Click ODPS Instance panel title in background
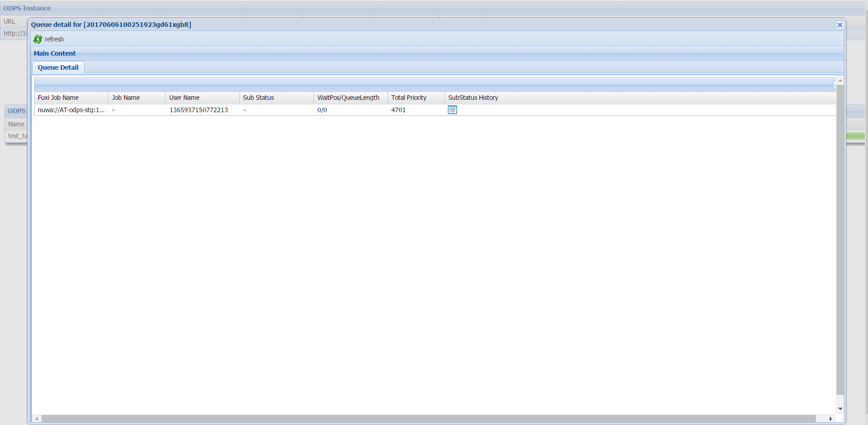The width and height of the screenshot is (868, 425). click(27, 8)
